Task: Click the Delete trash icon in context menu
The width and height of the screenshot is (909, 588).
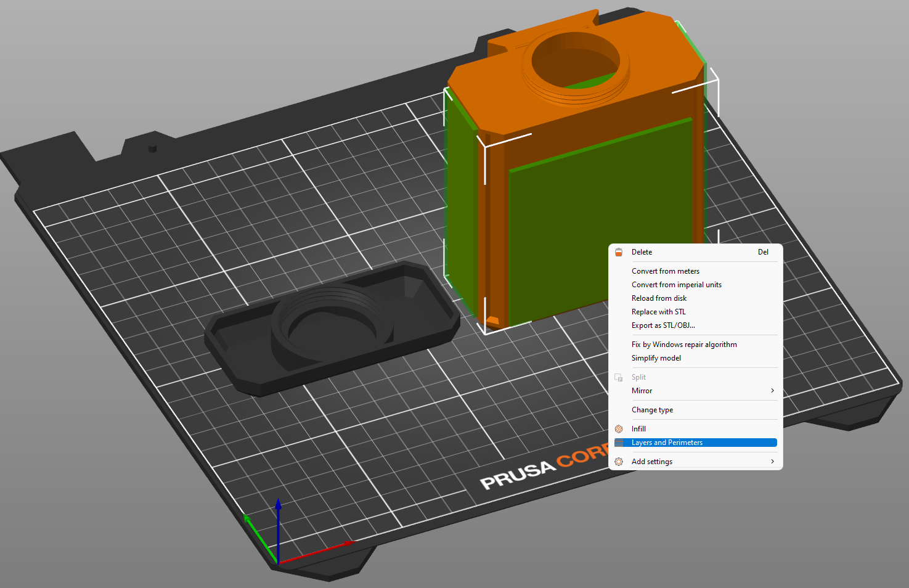Action: point(619,252)
